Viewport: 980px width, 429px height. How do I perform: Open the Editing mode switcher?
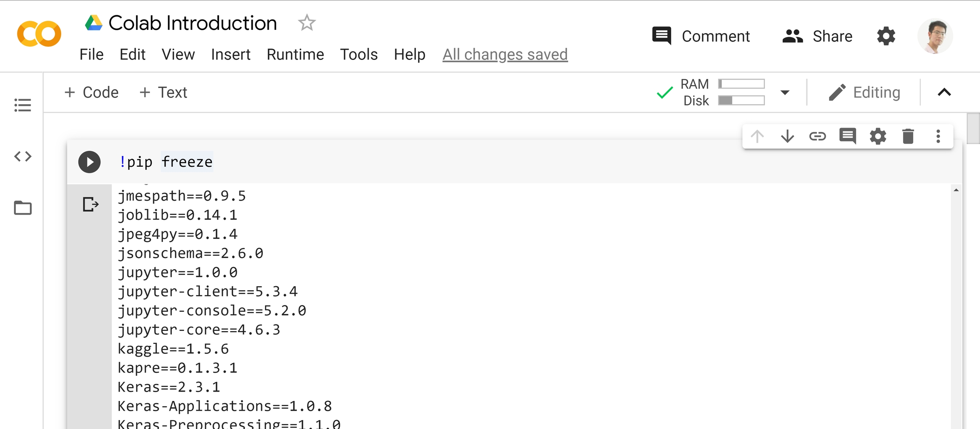click(x=864, y=92)
